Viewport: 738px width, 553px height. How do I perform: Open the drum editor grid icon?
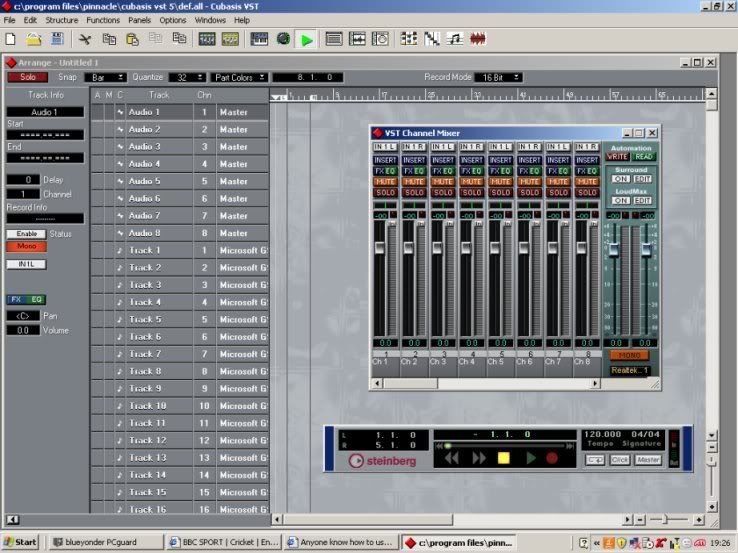point(409,39)
